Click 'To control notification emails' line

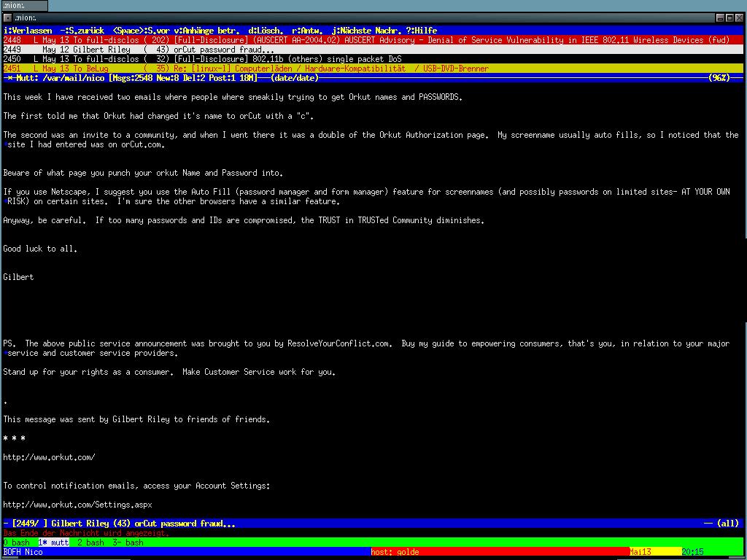pyautogui.click(x=136, y=486)
